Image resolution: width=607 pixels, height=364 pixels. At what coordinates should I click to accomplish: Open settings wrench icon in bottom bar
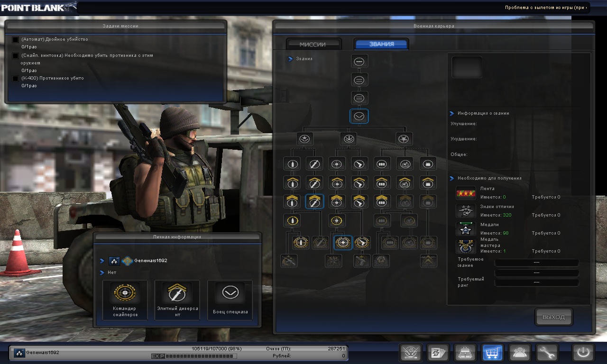click(x=547, y=353)
